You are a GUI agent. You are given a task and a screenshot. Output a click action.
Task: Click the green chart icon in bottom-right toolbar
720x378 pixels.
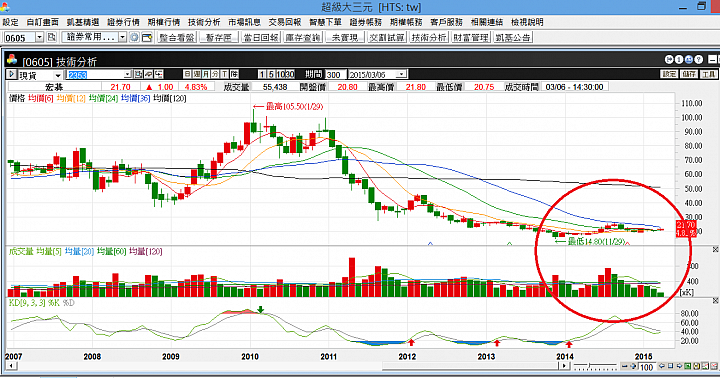click(x=687, y=366)
